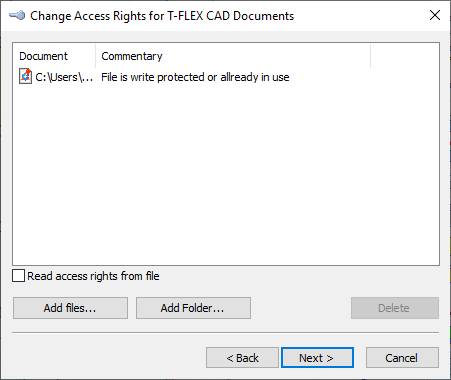Click the key icon in title bar

click(17, 15)
